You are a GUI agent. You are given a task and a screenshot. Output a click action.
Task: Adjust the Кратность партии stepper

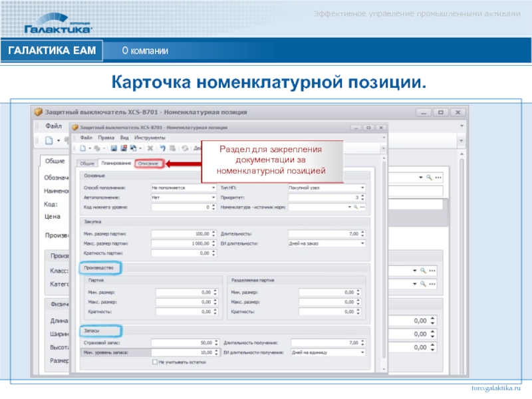point(213,253)
